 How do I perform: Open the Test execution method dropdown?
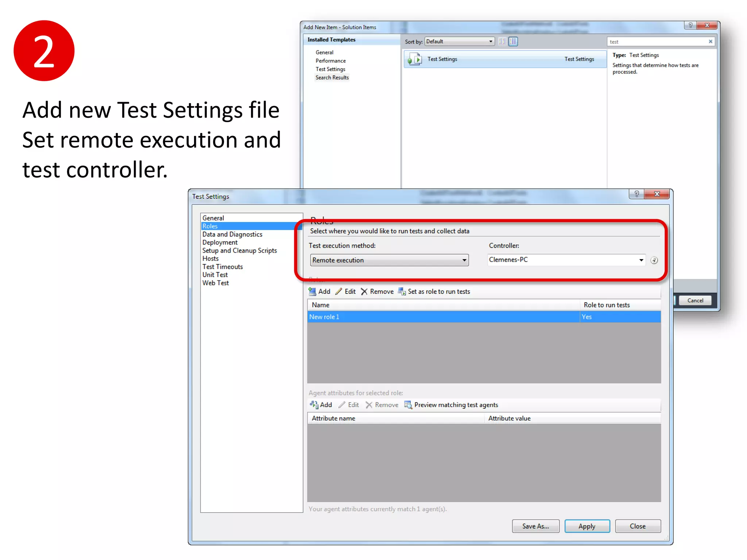389,260
